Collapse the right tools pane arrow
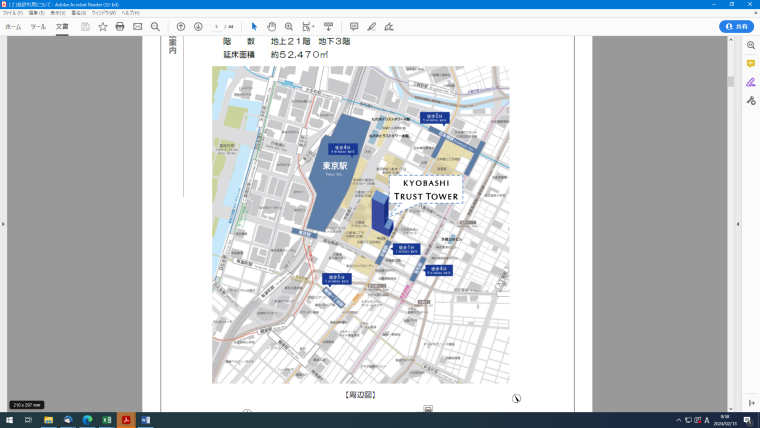The height and width of the screenshot is (428, 760). 738,224
